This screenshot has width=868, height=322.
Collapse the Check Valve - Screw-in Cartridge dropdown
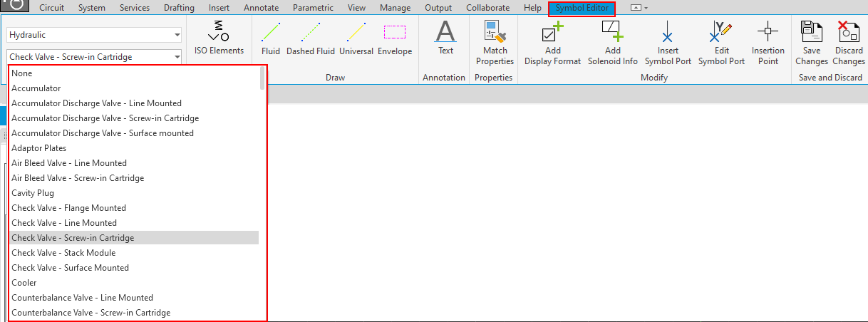(x=176, y=57)
